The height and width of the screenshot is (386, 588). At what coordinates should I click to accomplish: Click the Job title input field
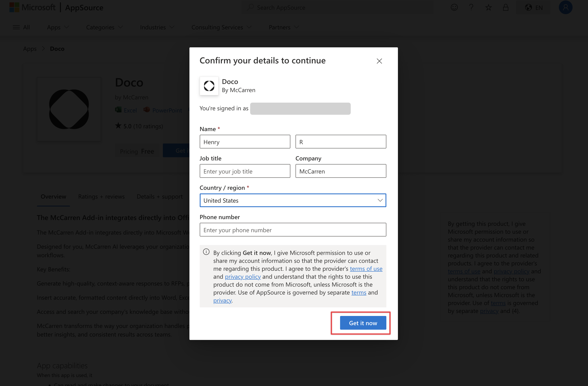[x=245, y=171]
